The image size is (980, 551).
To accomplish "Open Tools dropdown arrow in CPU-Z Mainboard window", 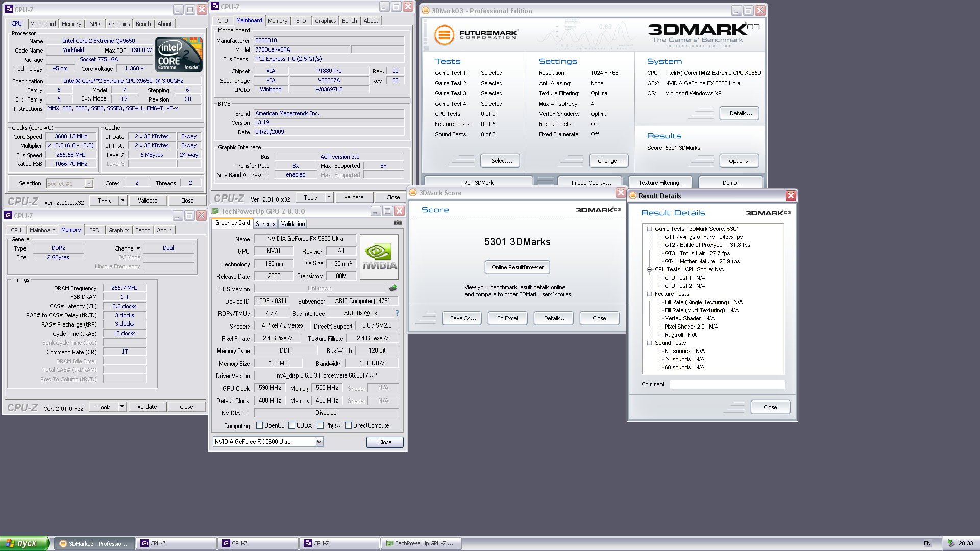I will [x=329, y=197].
